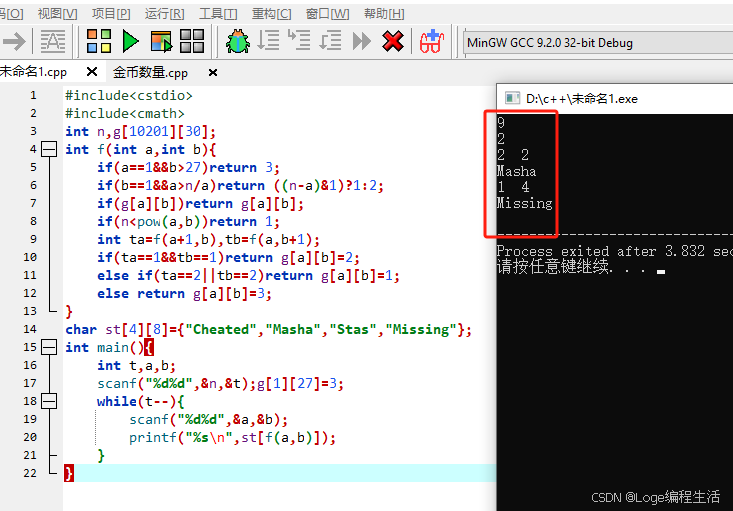Start debugging with the green bug icon
This screenshot has width=733, height=511.
click(x=238, y=41)
